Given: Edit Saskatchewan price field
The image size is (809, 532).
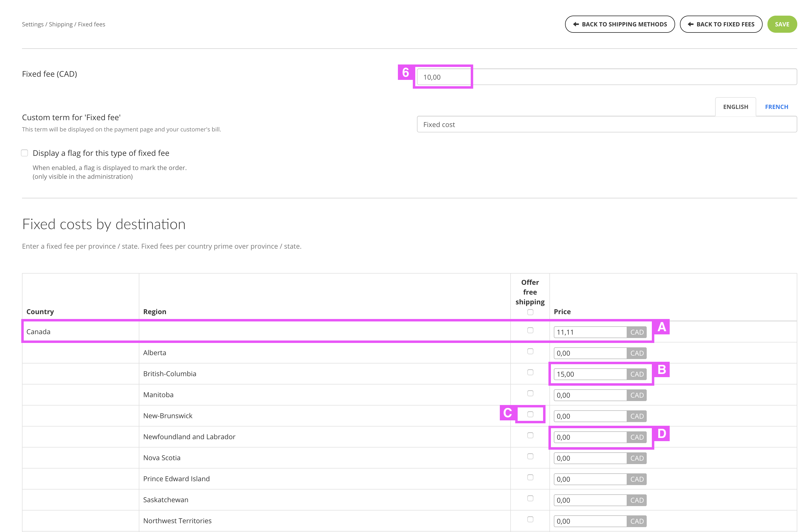Looking at the screenshot, I should click(x=590, y=500).
